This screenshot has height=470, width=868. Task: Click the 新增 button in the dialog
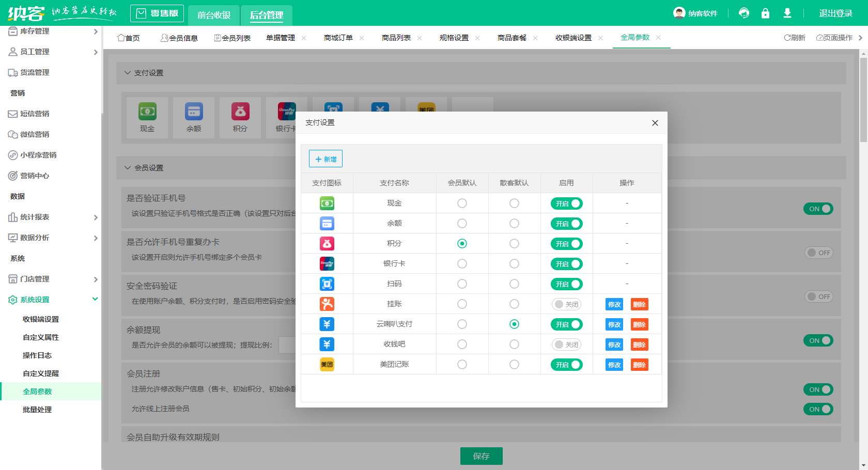pyautogui.click(x=326, y=159)
